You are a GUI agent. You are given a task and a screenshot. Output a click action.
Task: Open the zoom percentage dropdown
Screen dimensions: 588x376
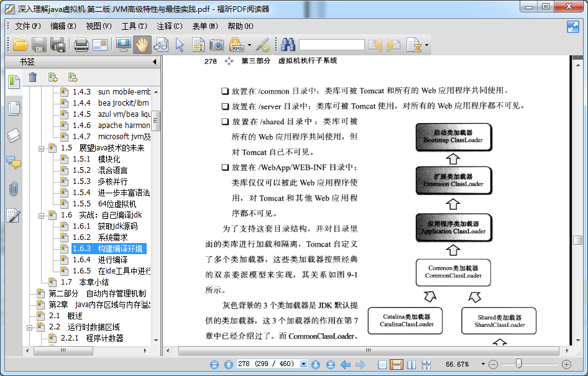tap(482, 364)
